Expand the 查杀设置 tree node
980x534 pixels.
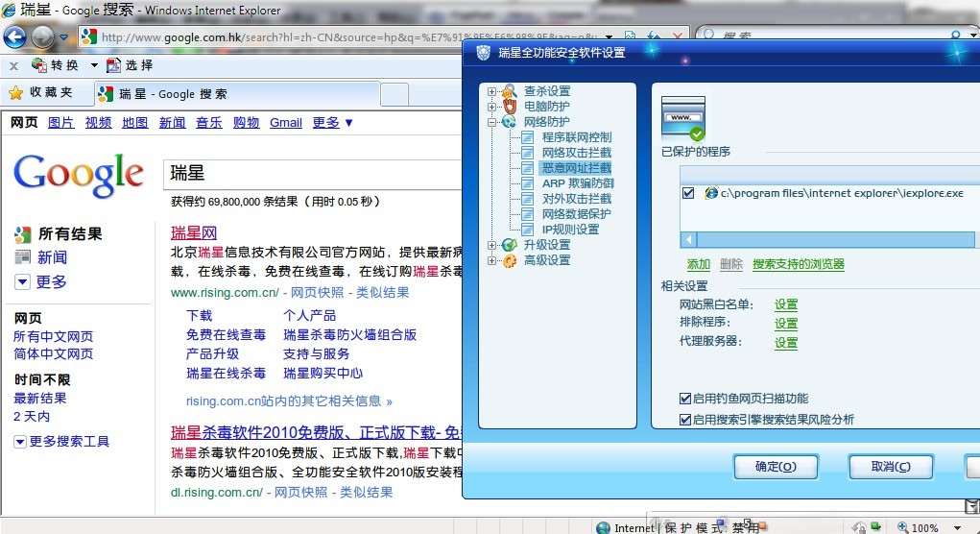click(x=491, y=91)
